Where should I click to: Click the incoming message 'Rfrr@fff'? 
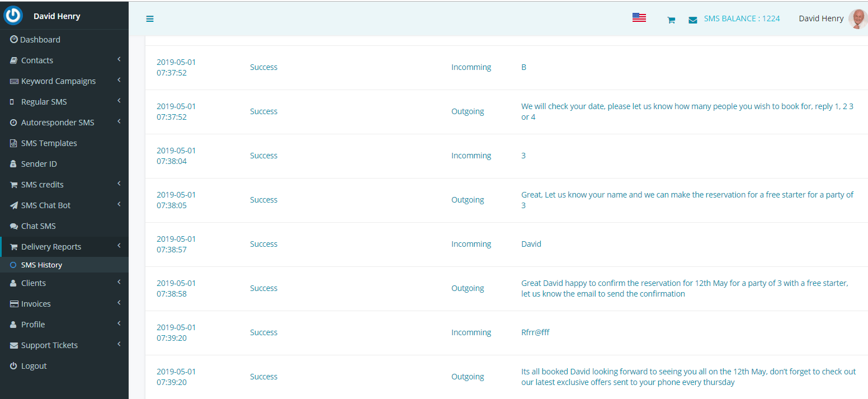pyautogui.click(x=535, y=332)
